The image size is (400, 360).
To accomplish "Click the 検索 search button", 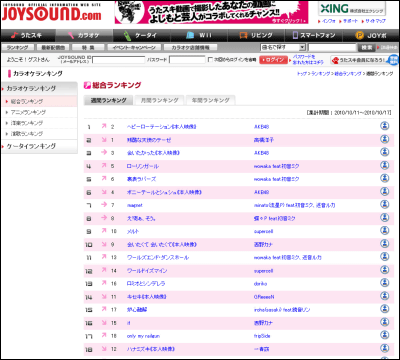I will point(367,48).
